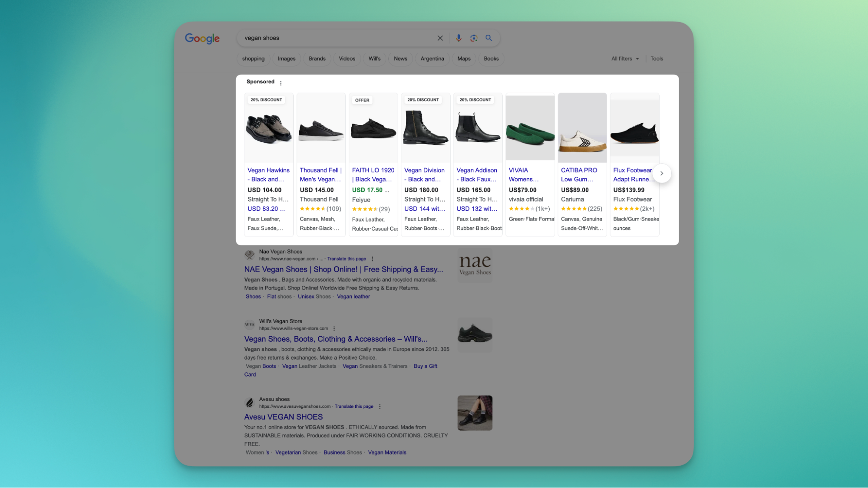The width and height of the screenshot is (868, 488).
Task: Select the shopping filter chip
Action: (x=253, y=59)
